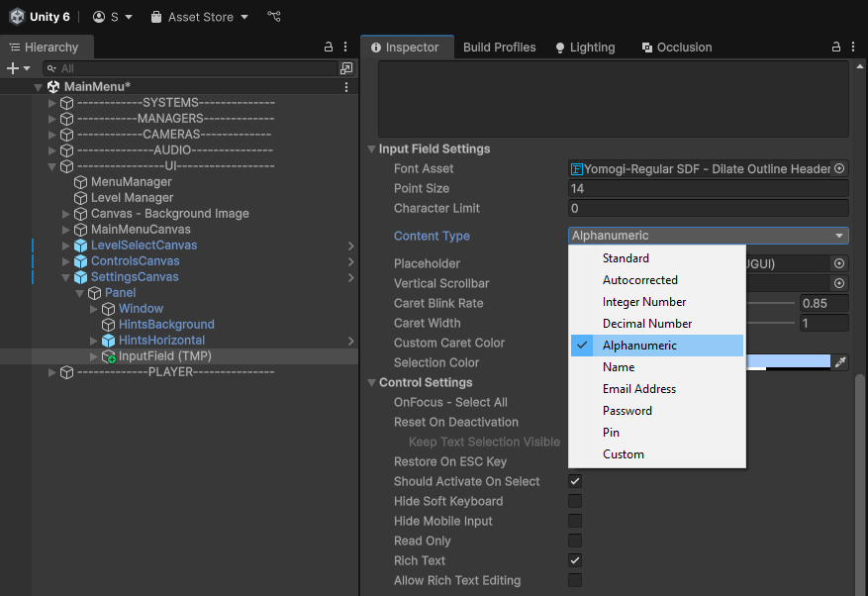The width and height of the screenshot is (868, 596).
Task: Pick Selection Color with the eyedropper
Action: (840, 362)
